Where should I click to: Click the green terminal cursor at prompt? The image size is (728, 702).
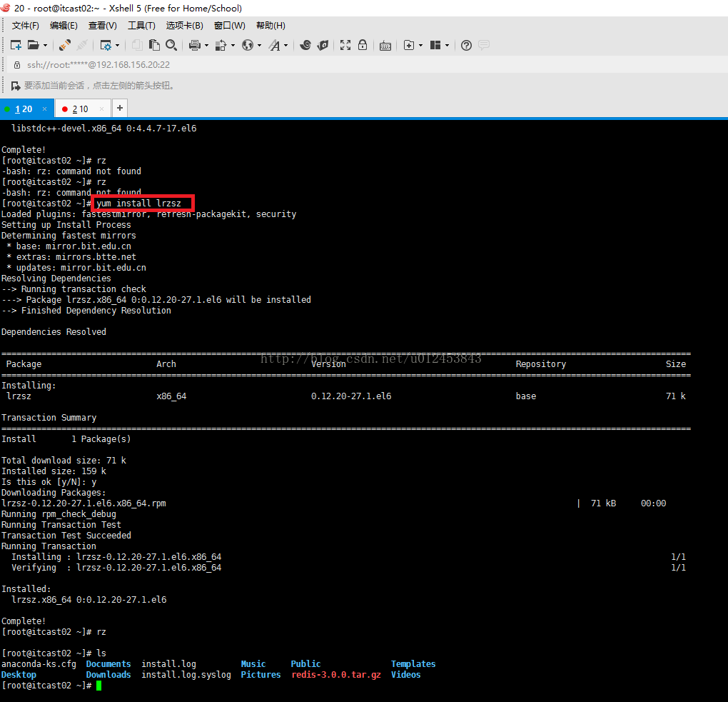click(99, 686)
